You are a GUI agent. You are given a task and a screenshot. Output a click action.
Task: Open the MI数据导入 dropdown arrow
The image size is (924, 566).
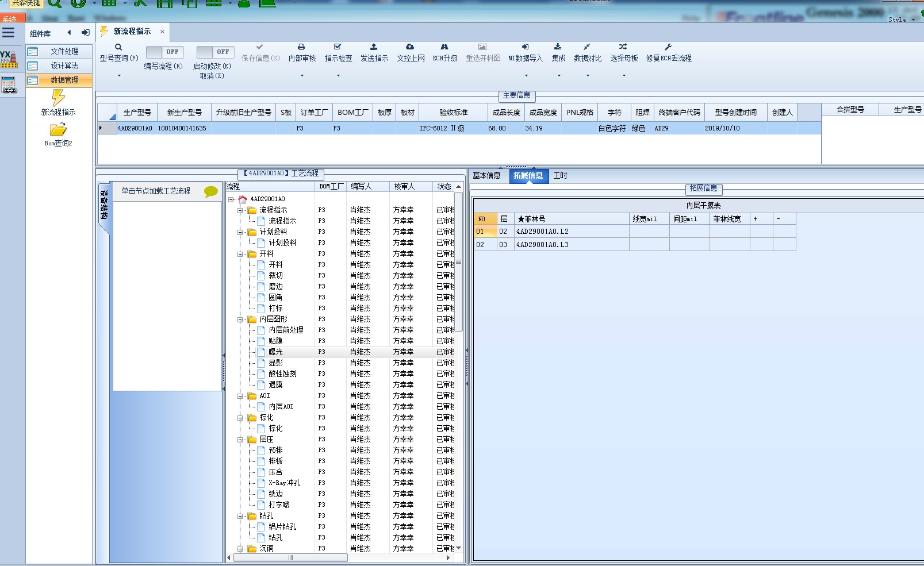tap(526, 75)
